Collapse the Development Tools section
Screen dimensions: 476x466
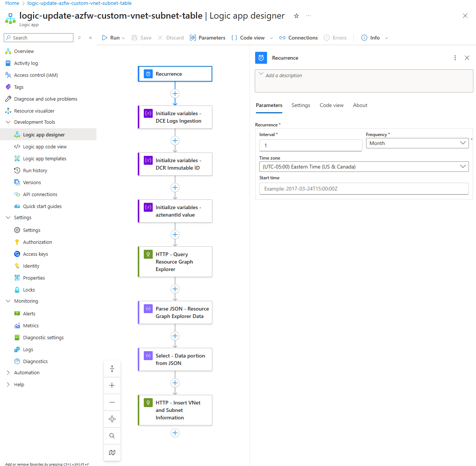pos(8,122)
